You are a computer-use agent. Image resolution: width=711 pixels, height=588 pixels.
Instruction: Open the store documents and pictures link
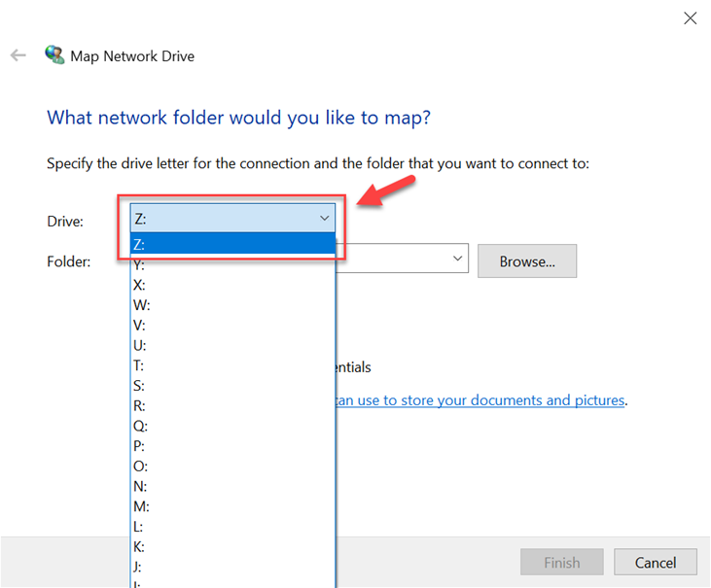pos(479,399)
